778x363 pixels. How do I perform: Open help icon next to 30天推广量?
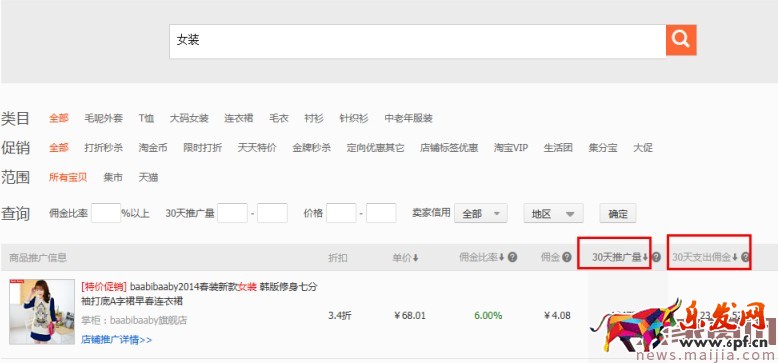pyautogui.click(x=656, y=257)
